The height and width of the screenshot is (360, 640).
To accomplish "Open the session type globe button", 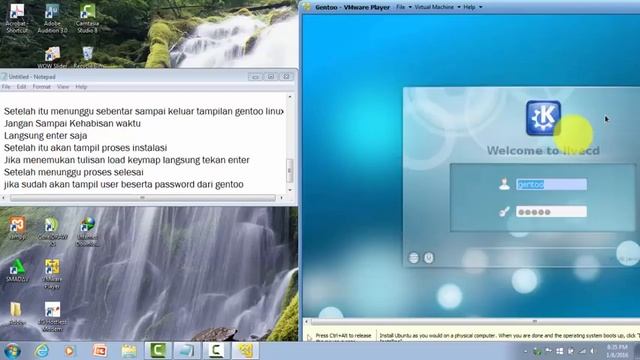I will pyautogui.click(x=413, y=258).
